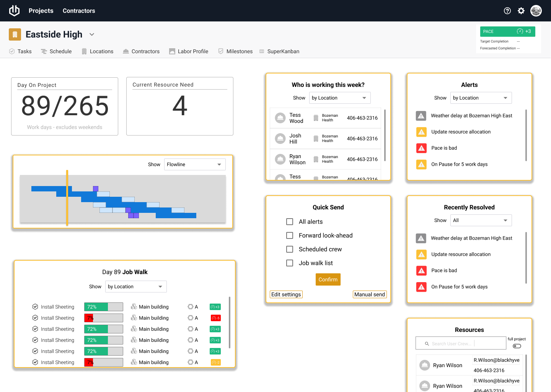Click the yellow Update resource allocation icon in Alerts
Screen dimensions: 551x392
coord(421,132)
